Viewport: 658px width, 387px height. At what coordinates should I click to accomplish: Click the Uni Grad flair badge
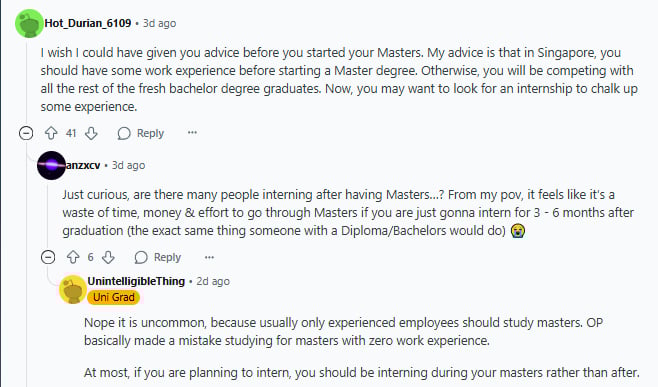(x=113, y=297)
